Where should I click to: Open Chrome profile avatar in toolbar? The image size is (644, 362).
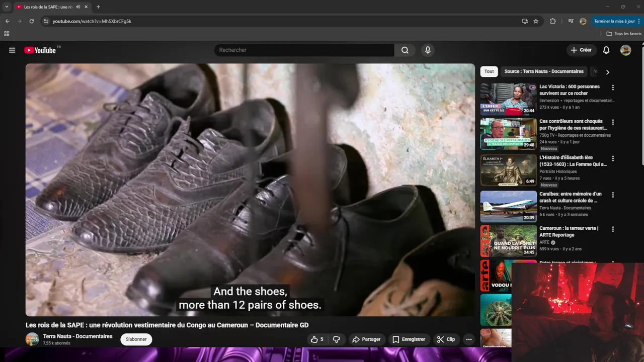(x=583, y=21)
